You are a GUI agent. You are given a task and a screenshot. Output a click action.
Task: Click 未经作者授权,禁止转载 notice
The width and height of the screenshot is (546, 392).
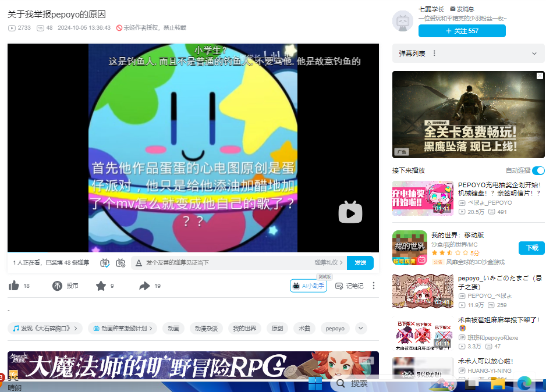point(151,28)
